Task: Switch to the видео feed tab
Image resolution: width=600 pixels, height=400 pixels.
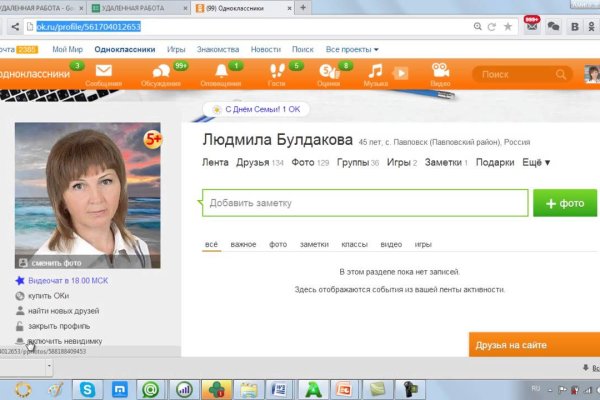Action: pos(391,244)
